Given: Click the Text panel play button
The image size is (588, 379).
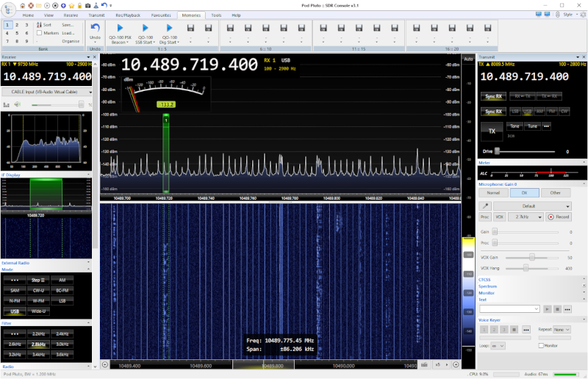Looking at the screenshot, I should [548, 309].
